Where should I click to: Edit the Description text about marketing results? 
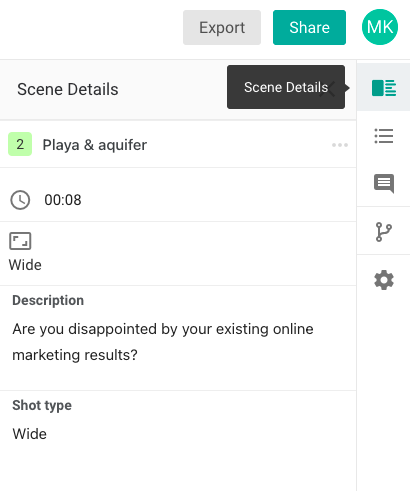pos(163,342)
